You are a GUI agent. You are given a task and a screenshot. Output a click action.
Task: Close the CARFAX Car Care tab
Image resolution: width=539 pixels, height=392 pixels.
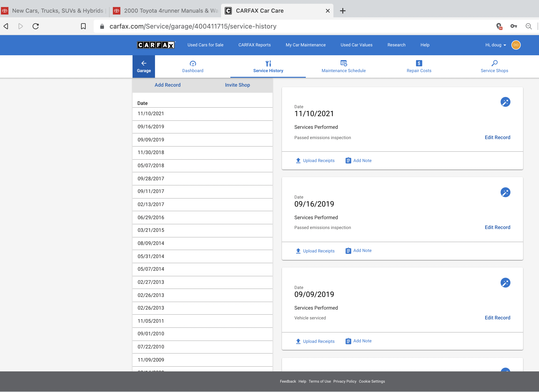[x=328, y=11]
